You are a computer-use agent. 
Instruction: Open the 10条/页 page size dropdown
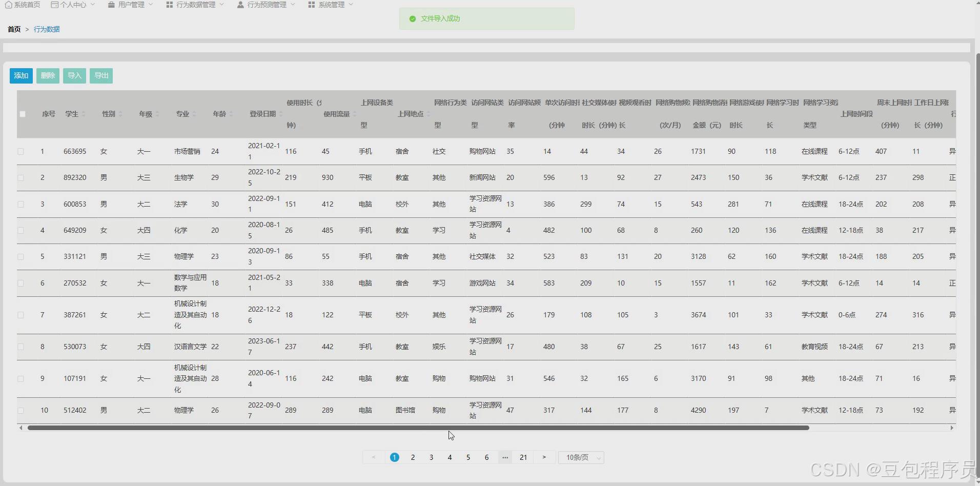(x=581, y=457)
